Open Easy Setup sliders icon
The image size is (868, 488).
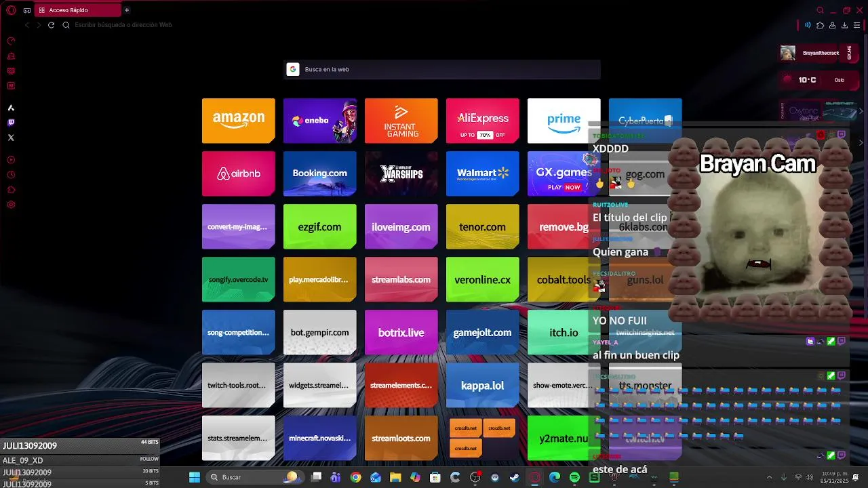click(856, 25)
